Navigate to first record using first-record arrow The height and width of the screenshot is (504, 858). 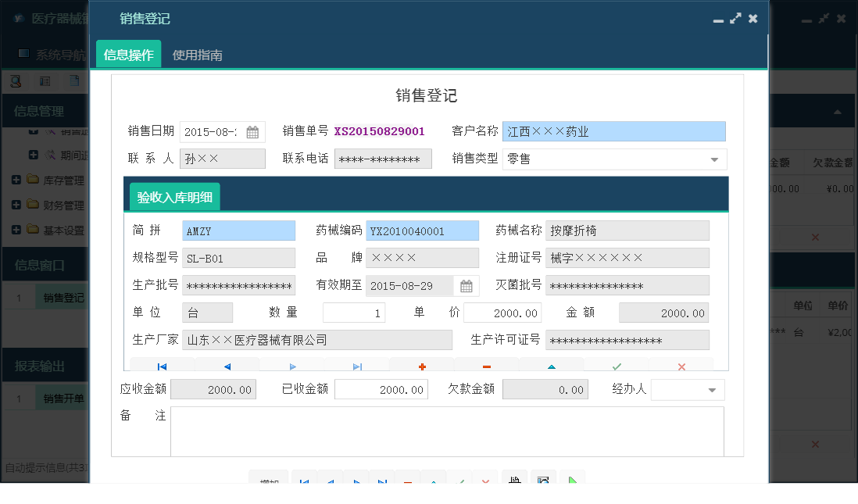coord(162,366)
